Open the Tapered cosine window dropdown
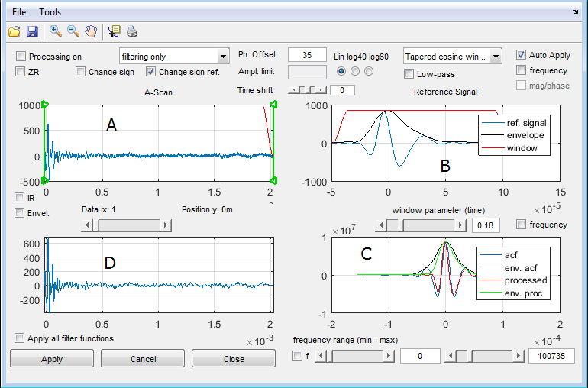 452,57
